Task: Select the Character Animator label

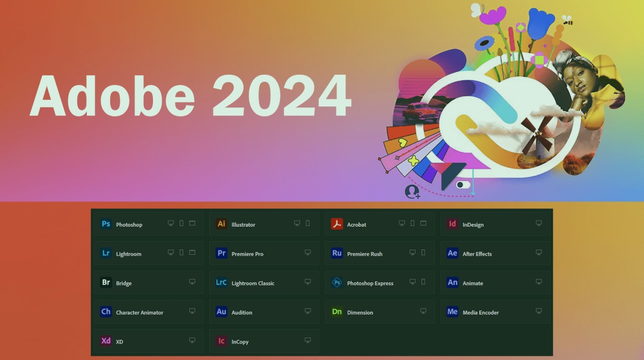Action: click(x=140, y=313)
